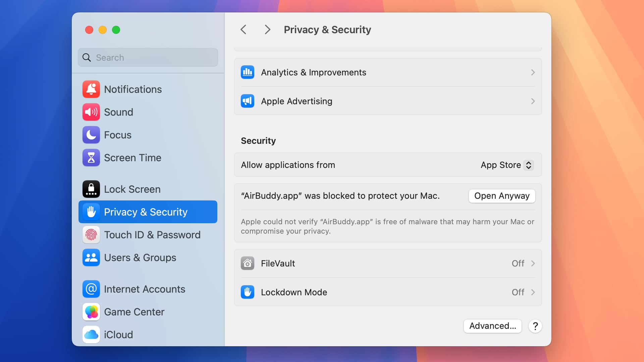The height and width of the screenshot is (362, 644).
Task: Select Screen Time in the sidebar
Action: pyautogui.click(x=148, y=158)
